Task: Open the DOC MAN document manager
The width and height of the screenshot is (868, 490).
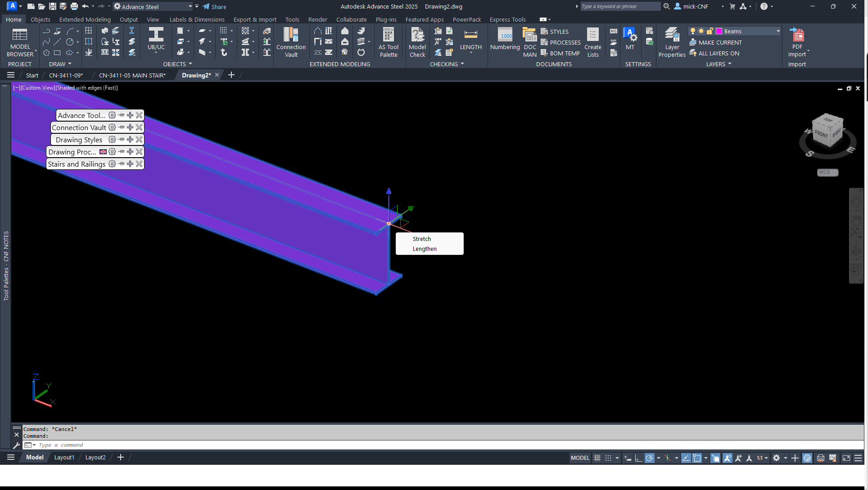Action: (x=530, y=42)
